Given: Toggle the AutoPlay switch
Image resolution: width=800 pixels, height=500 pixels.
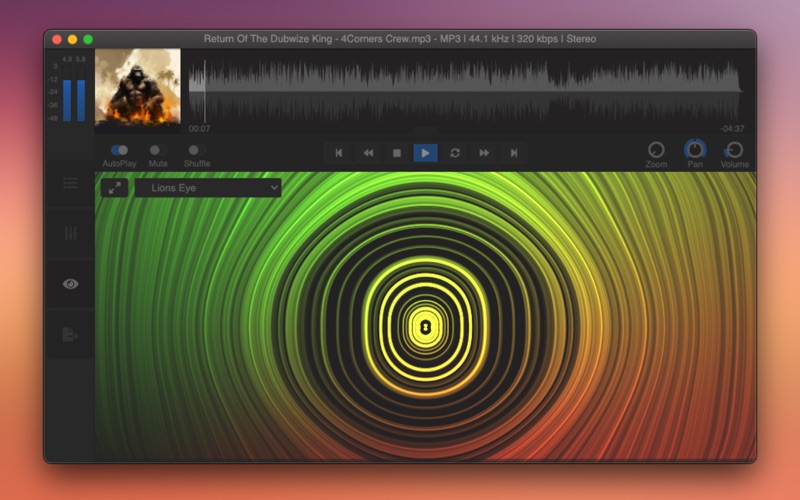Looking at the screenshot, I should click(x=119, y=150).
